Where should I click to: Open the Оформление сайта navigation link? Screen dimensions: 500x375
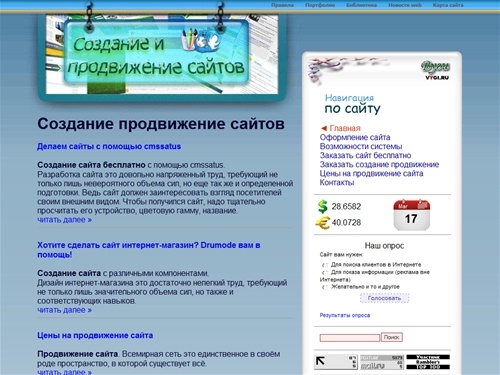[355, 137]
